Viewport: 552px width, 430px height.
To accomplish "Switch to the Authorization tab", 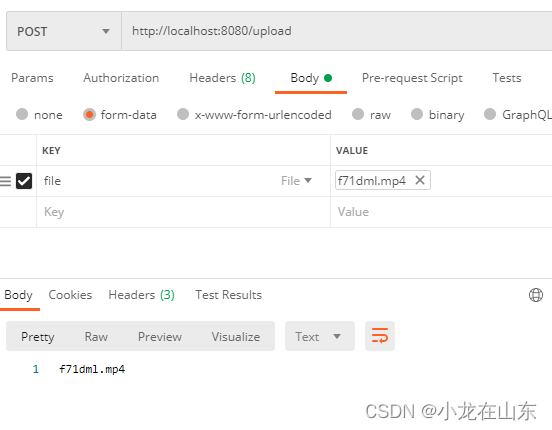I will (121, 78).
